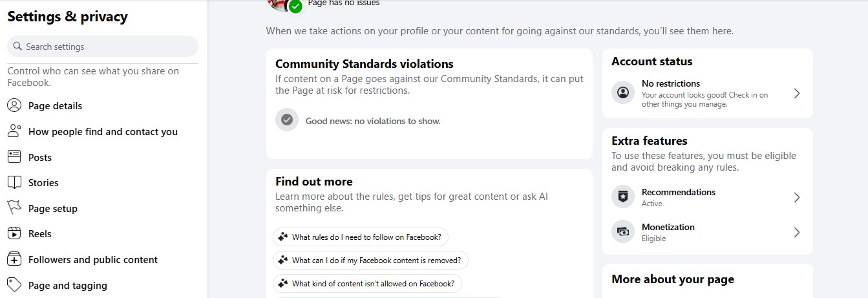The width and height of the screenshot is (868, 298).
Task: Click the Posts icon in sidebar
Action: (x=14, y=157)
